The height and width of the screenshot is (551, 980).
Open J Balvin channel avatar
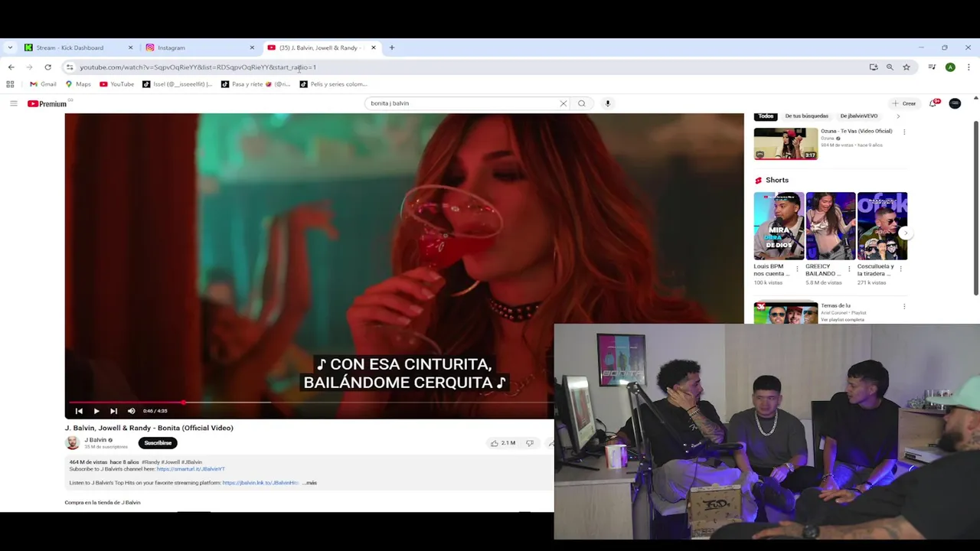click(x=72, y=443)
